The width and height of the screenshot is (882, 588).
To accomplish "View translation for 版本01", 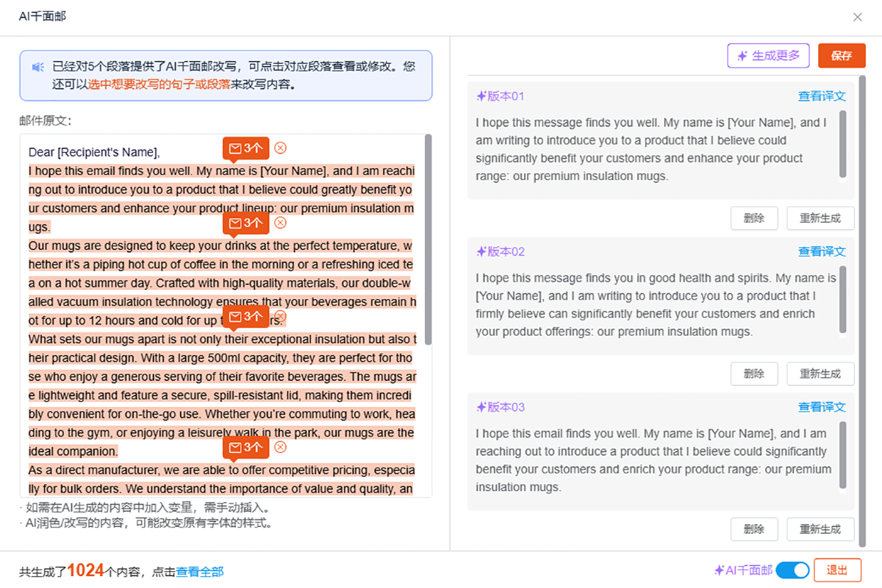I will click(x=822, y=96).
